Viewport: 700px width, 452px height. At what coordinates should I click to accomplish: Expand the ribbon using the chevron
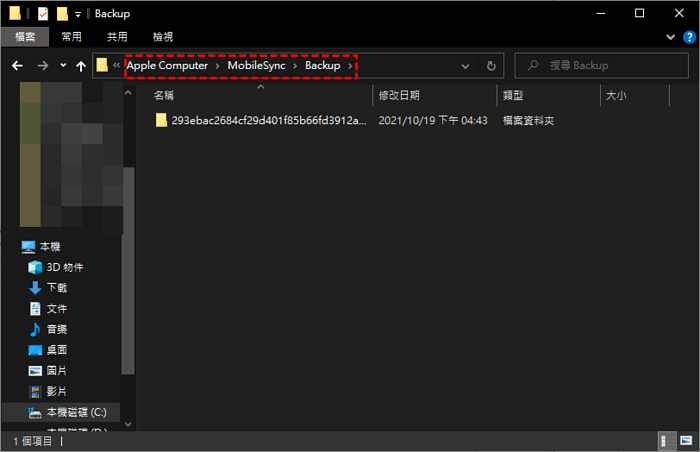667,37
